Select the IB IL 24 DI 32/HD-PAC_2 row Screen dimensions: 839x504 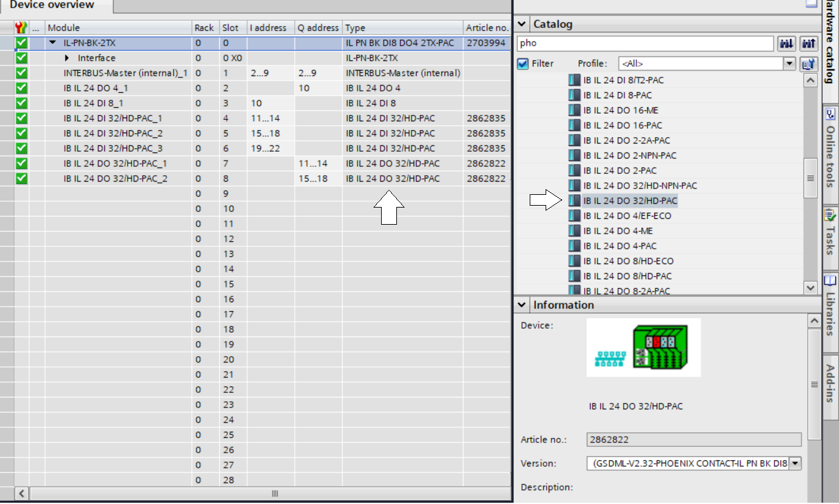click(x=254, y=133)
